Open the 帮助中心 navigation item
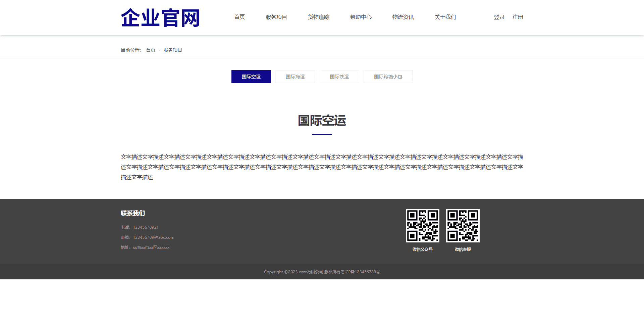 (361, 17)
